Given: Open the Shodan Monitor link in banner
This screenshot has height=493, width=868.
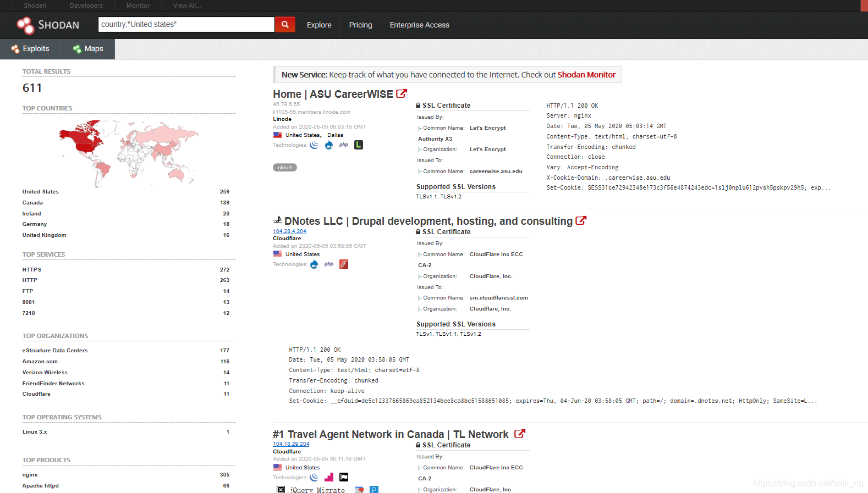Looking at the screenshot, I should click(x=586, y=75).
